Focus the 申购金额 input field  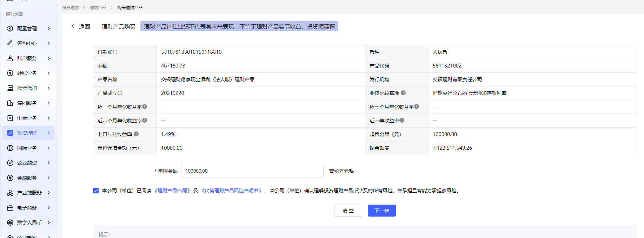coord(252,171)
